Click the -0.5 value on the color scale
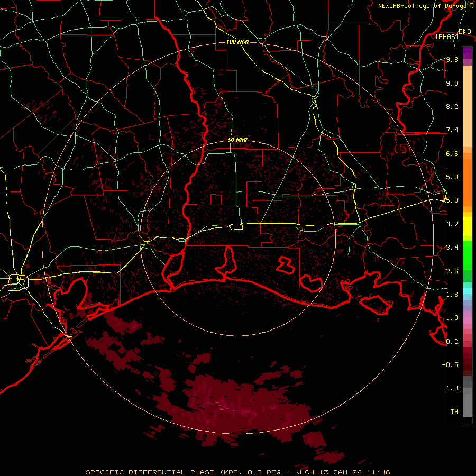Viewport: 476px width, 476px height. click(450, 364)
